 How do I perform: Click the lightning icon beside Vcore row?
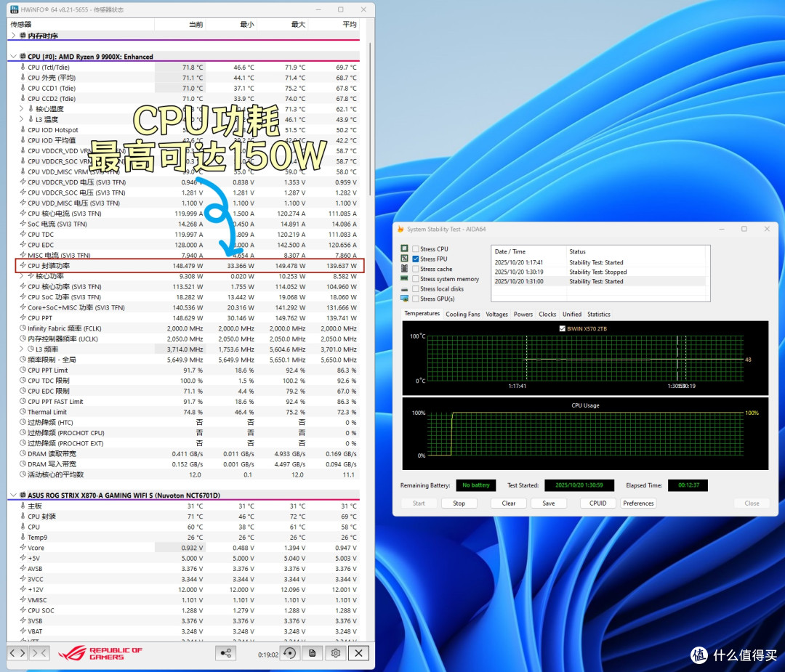tap(23, 548)
